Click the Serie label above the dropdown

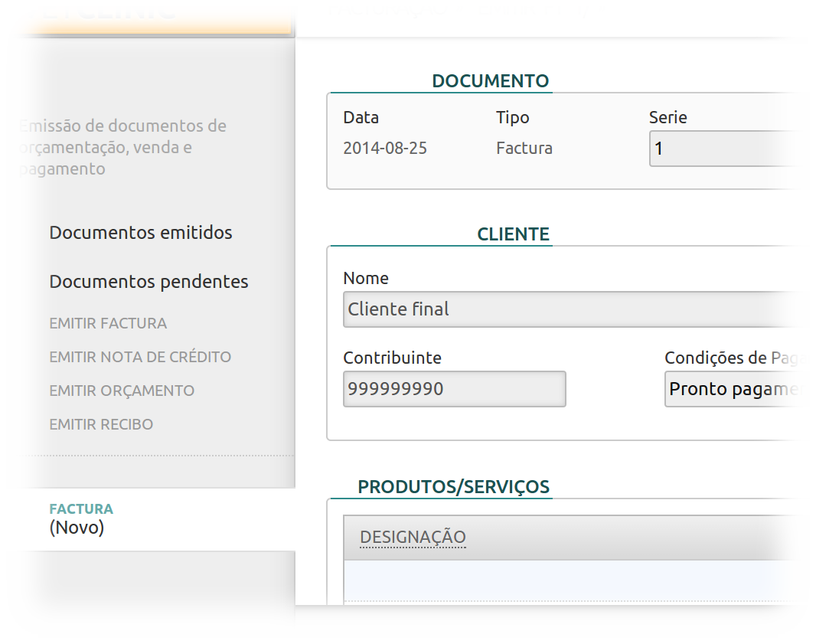(x=667, y=118)
